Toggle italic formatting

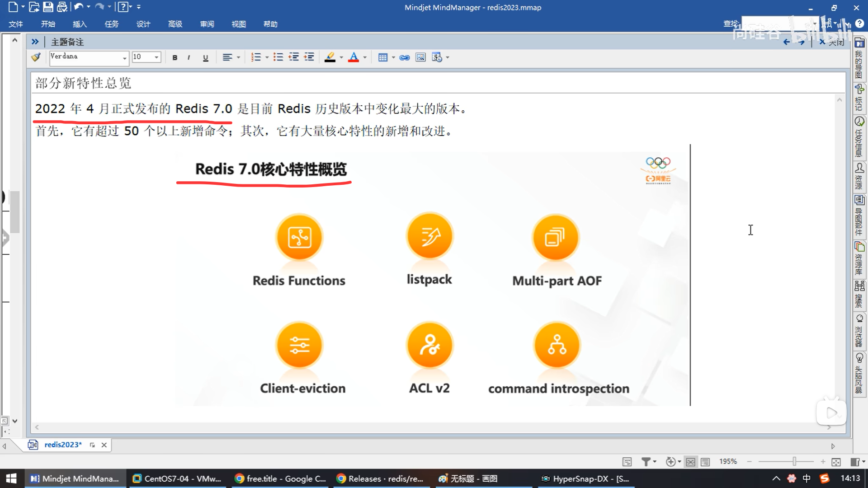point(189,57)
